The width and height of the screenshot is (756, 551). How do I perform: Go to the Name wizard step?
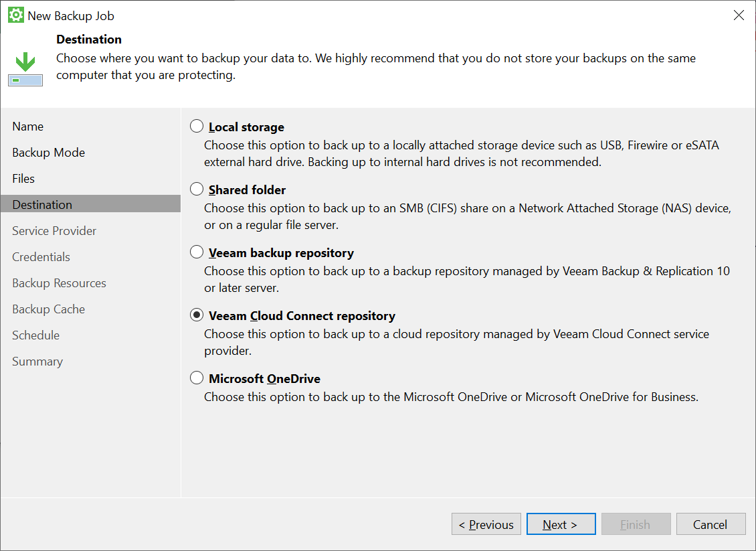(x=28, y=127)
